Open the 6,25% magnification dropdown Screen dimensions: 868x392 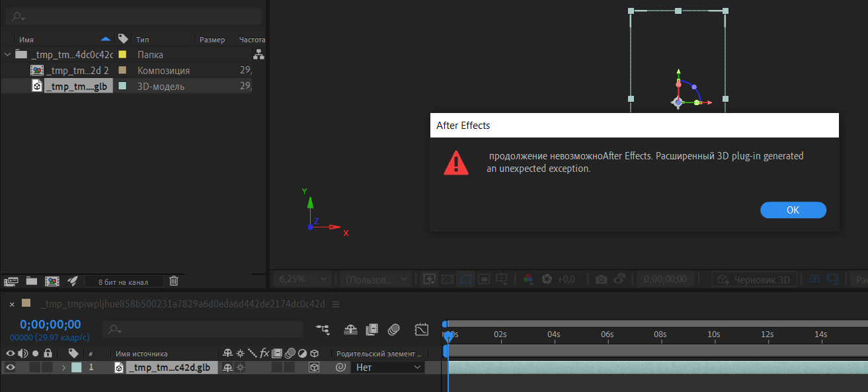pos(301,279)
